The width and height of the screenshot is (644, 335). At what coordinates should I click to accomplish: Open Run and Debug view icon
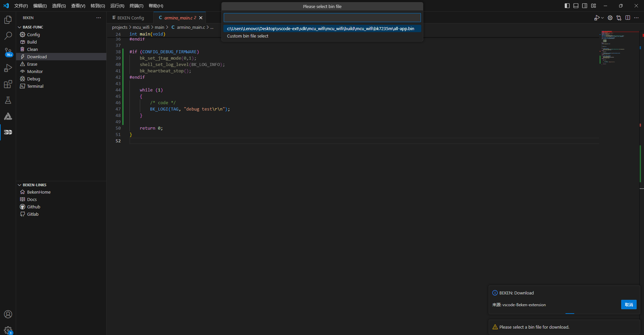pos(8,68)
